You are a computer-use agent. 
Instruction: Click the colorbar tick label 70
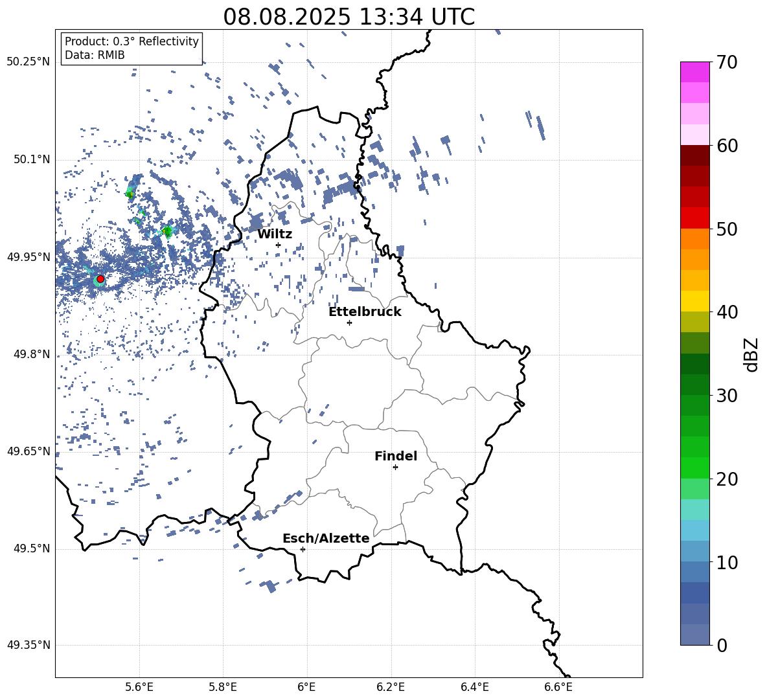click(x=727, y=63)
